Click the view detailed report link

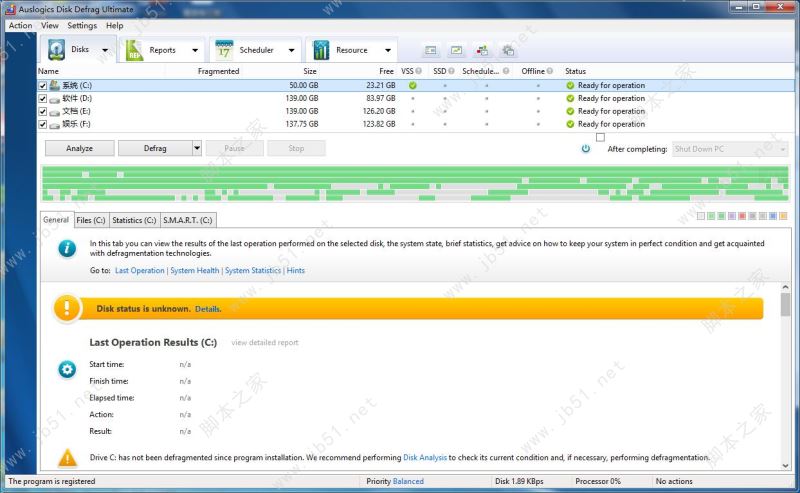pyautogui.click(x=265, y=342)
